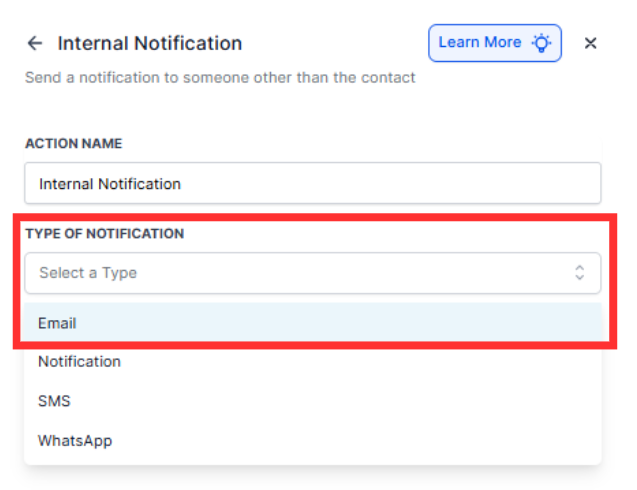This screenshot has height=490, width=637.
Task: Open the Learn More help button
Action: 494,43
